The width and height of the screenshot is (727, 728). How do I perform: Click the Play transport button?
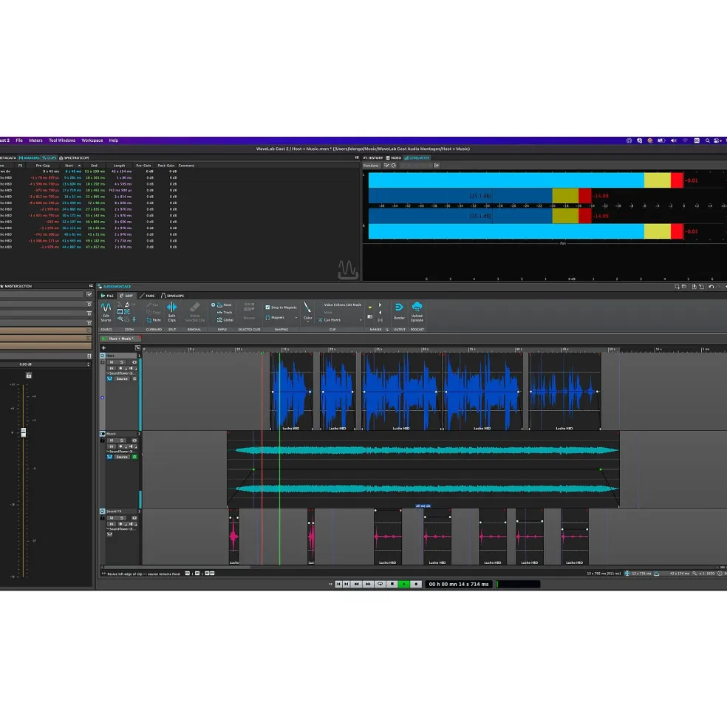[x=404, y=584]
